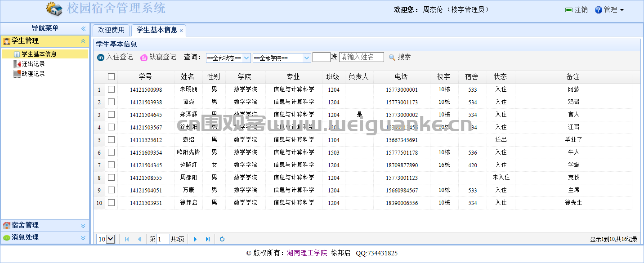Check the row for 朱明朋

pyautogui.click(x=111, y=89)
